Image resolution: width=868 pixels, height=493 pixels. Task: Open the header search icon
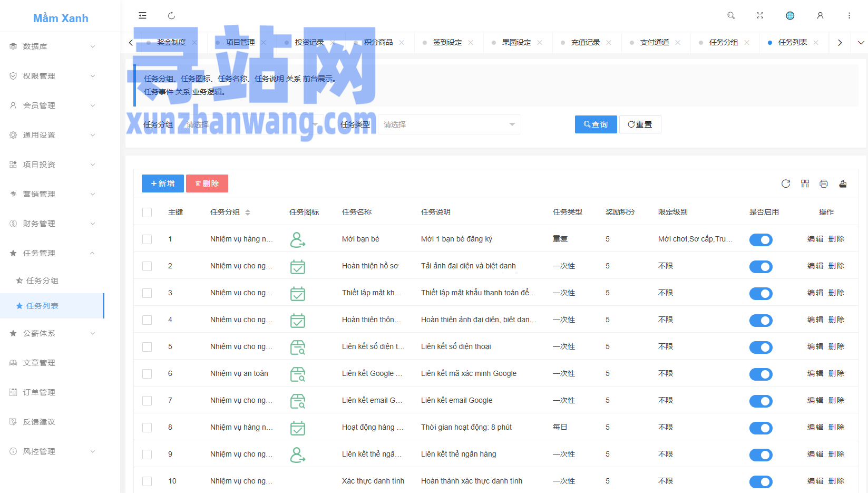[731, 16]
